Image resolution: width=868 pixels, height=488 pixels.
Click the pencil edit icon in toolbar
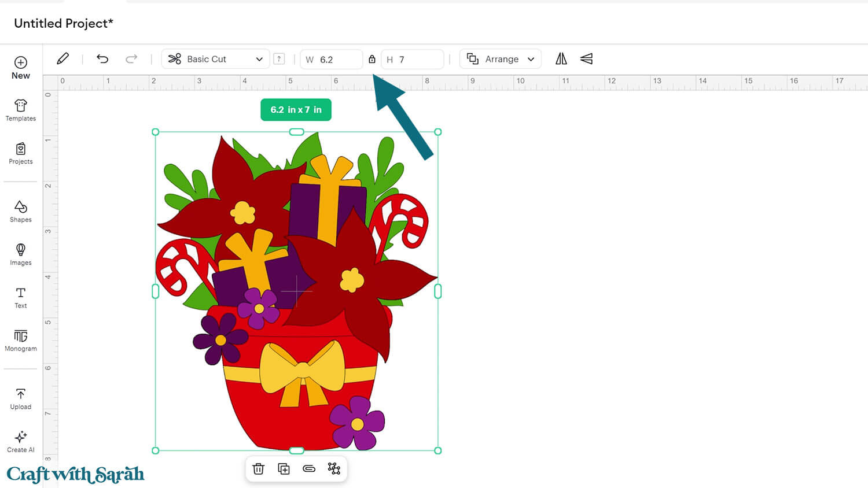click(x=62, y=59)
